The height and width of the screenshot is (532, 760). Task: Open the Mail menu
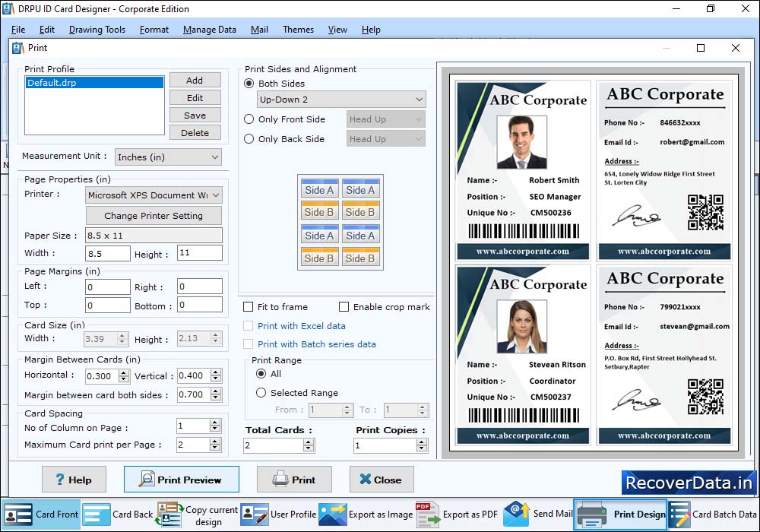click(259, 30)
